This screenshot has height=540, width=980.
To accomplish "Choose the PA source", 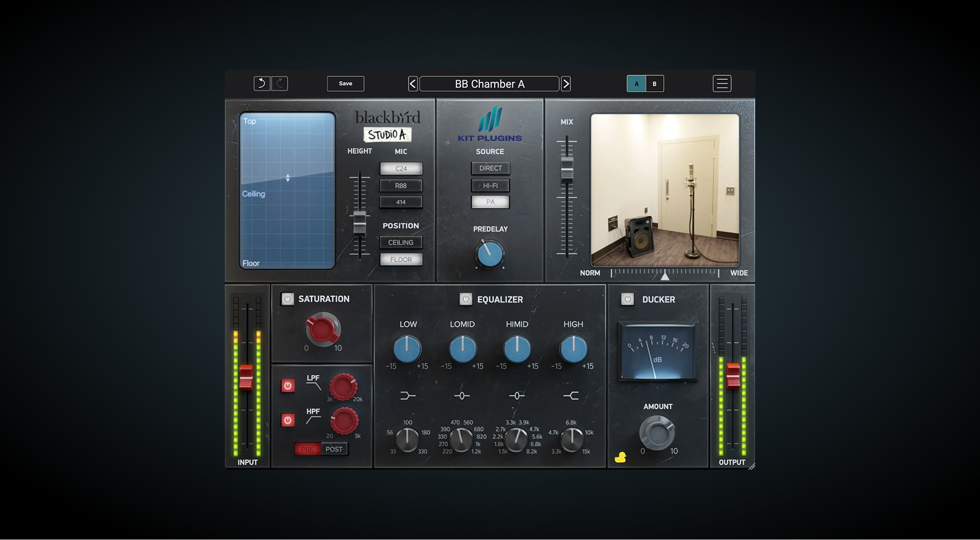I will [x=491, y=202].
